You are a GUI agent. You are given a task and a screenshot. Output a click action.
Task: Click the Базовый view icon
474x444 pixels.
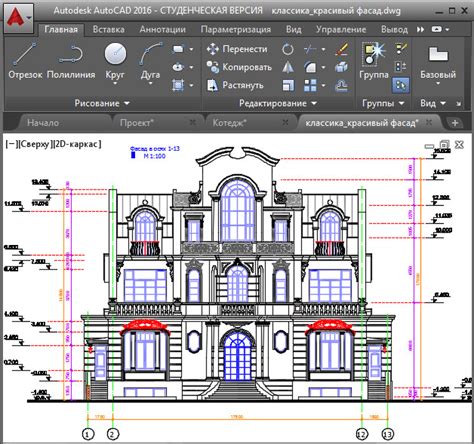pos(438,62)
